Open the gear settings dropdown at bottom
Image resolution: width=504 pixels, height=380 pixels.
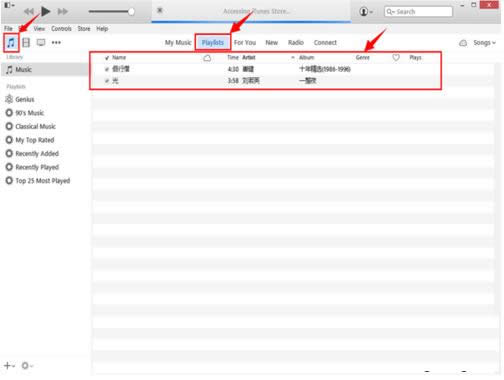(x=27, y=366)
